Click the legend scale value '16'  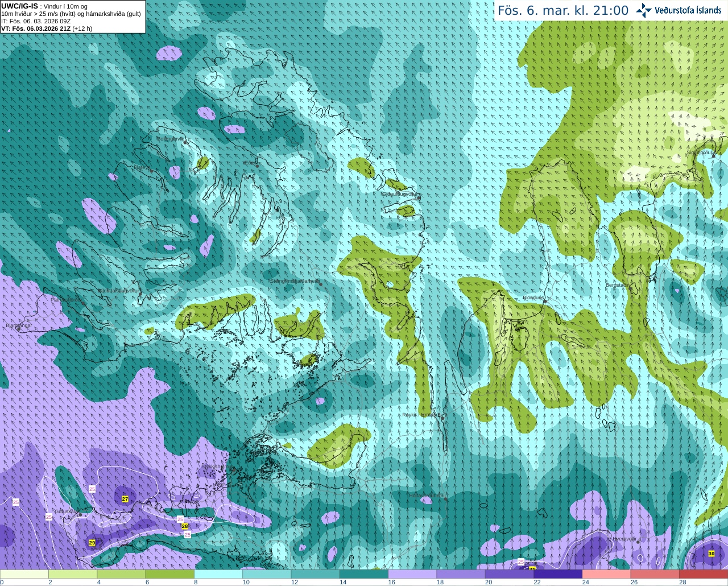pos(392,582)
